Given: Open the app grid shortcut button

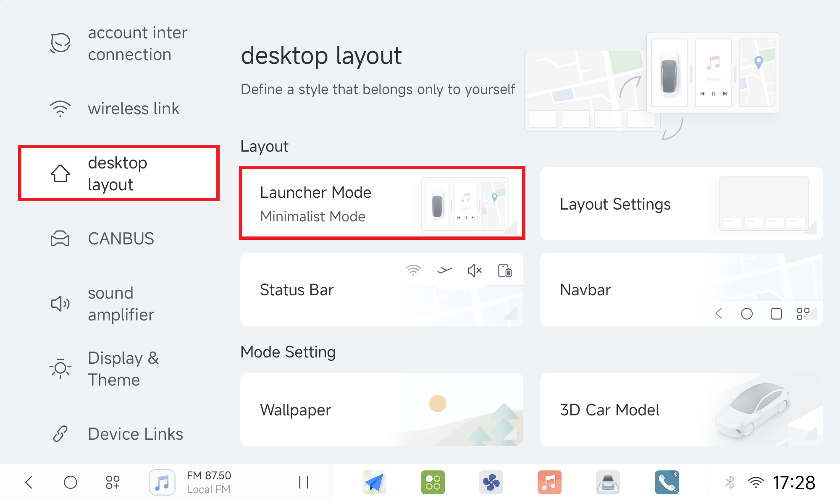Looking at the screenshot, I should point(113,482).
